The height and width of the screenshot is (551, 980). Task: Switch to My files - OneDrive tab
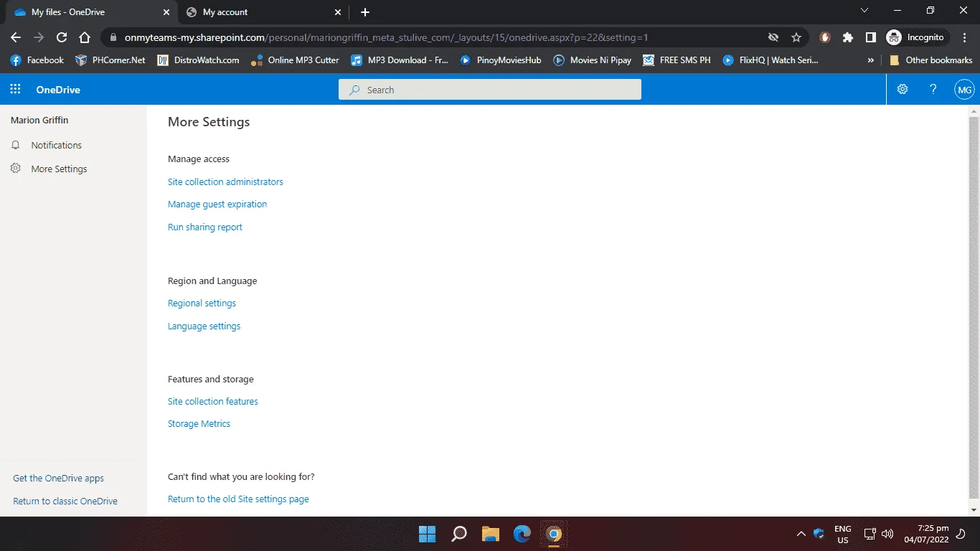[90, 12]
